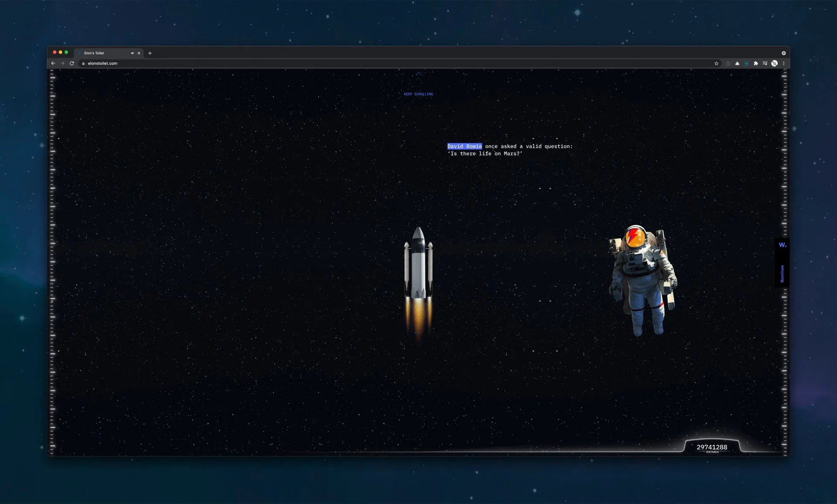Click the highlighted David Bowie link
837x504 pixels.
pos(465,146)
